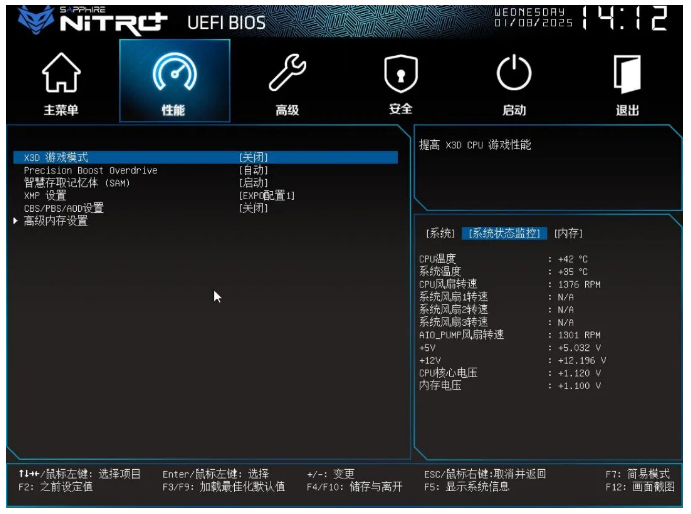Open XMP 设置 [EXPO配置1] dropdown
The height and width of the screenshot is (514, 691).
266,196
